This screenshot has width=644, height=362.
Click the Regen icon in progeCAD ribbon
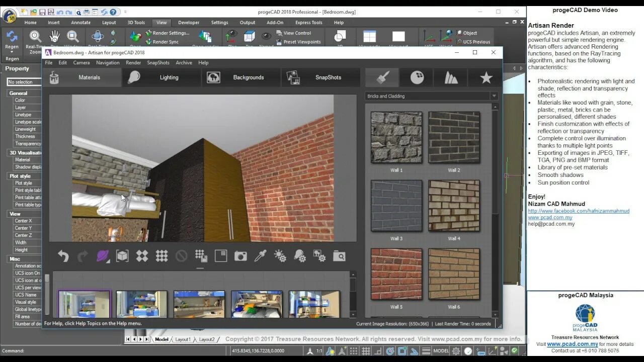tap(12, 37)
